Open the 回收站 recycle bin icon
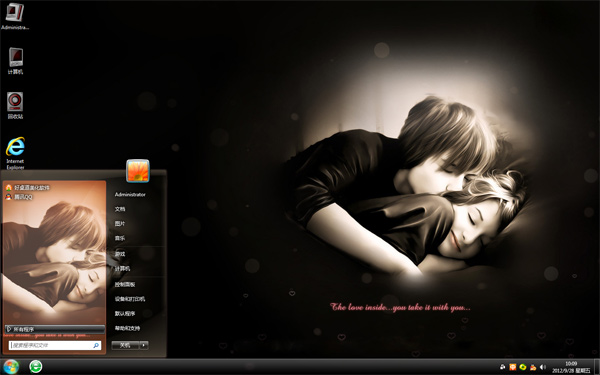Viewport: 600px width, 375px height. pyautogui.click(x=15, y=105)
